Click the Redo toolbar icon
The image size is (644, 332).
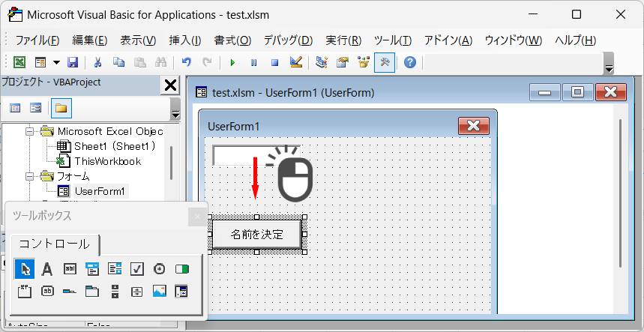point(208,62)
